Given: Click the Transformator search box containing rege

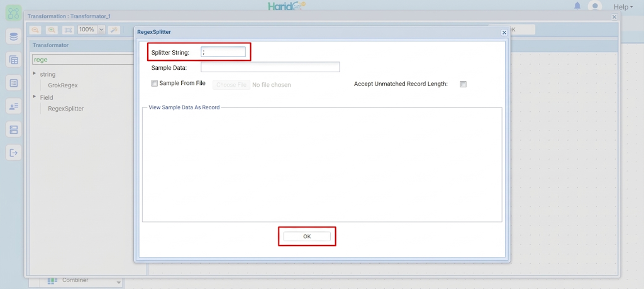Looking at the screenshot, I should pyautogui.click(x=84, y=60).
